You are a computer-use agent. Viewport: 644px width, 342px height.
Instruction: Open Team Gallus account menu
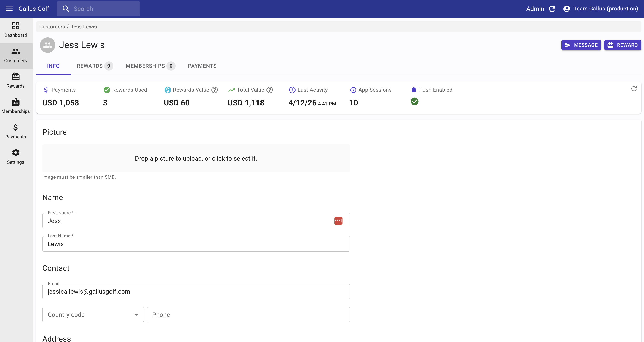pos(600,9)
